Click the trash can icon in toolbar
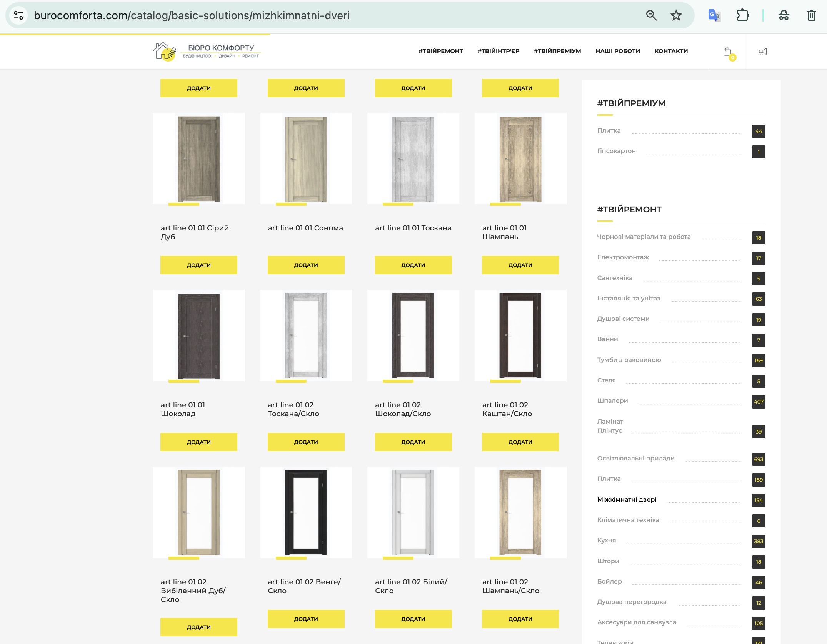The image size is (827, 644). pos(811,15)
